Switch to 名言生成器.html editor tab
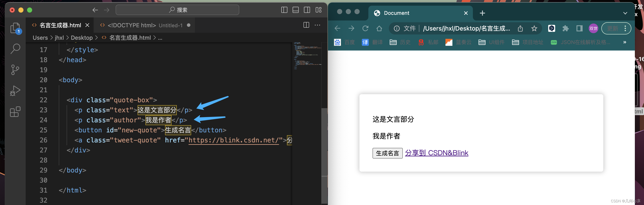Screen dimensions: 644x205 [60, 25]
